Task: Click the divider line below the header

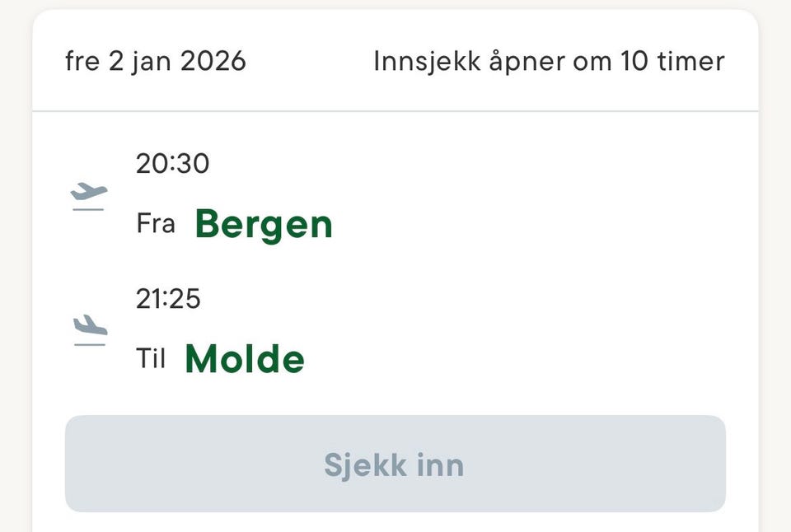Action: click(x=395, y=111)
